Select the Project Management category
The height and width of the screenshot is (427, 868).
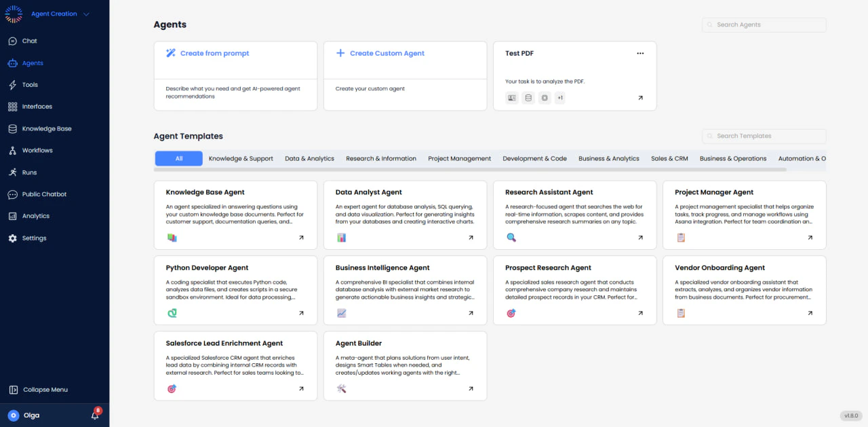click(x=459, y=158)
